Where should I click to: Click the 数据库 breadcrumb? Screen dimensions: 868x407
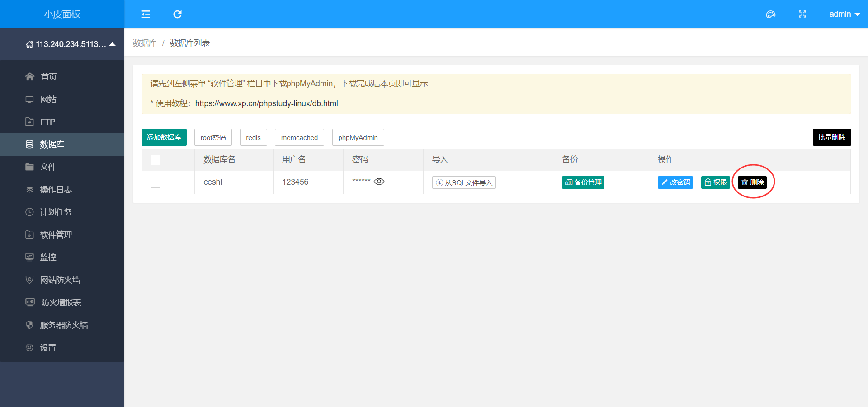click(145, 43)
